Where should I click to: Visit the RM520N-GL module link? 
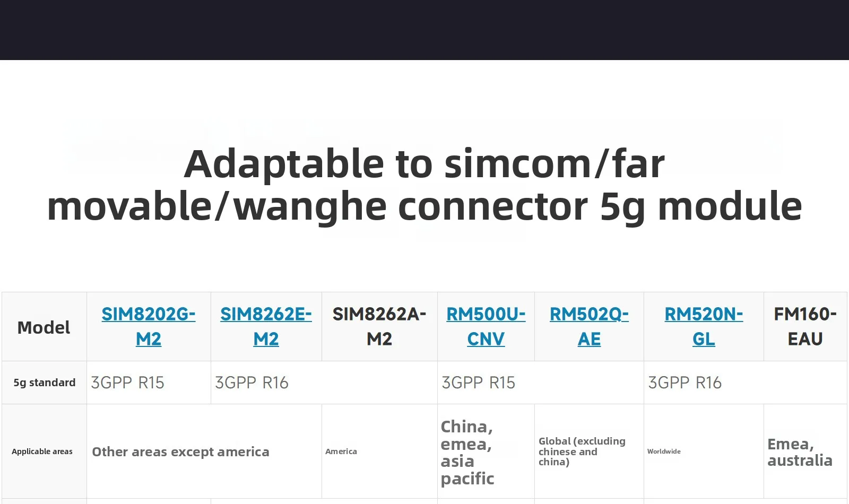click(x=704, y=326)
